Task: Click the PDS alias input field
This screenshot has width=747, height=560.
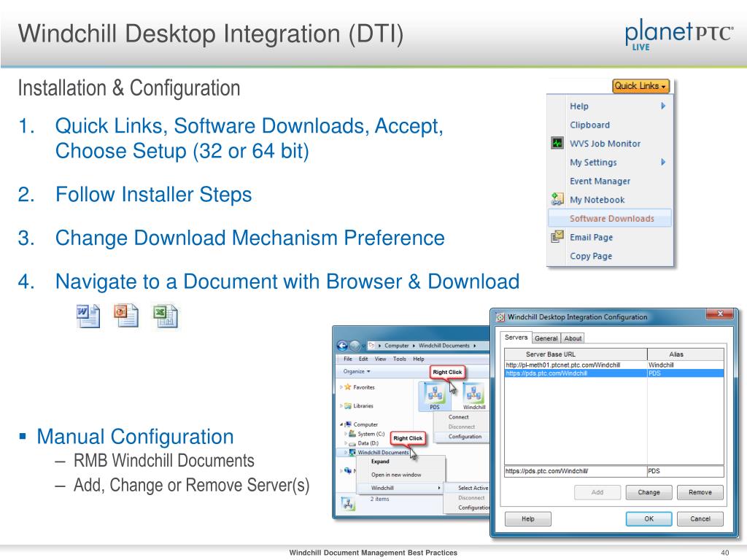Action: [x=686, y=471]
